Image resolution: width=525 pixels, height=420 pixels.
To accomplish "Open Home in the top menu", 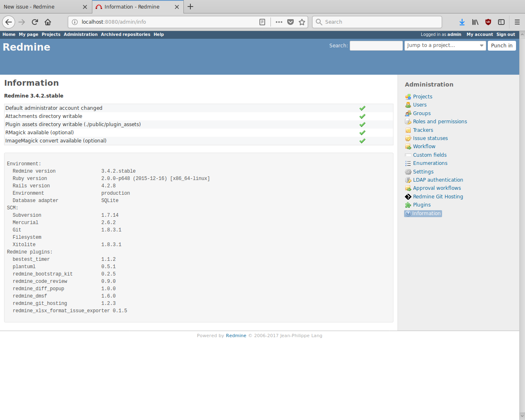I will click(9, 35).
